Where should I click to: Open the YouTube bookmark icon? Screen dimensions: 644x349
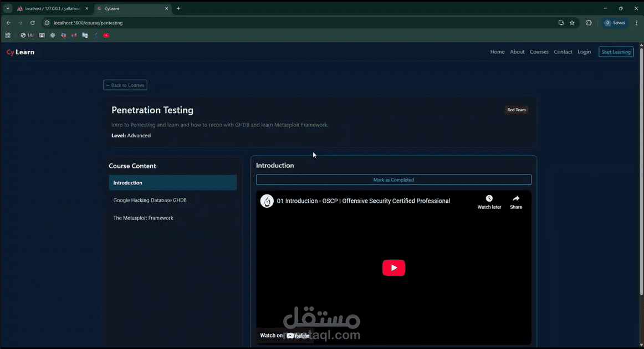[x=106, y=35]
